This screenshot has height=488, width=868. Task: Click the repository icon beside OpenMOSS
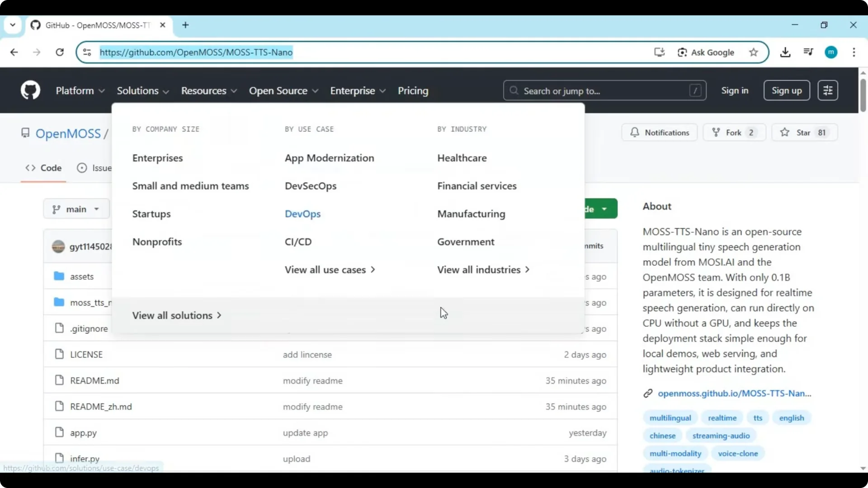click(25, 133)
